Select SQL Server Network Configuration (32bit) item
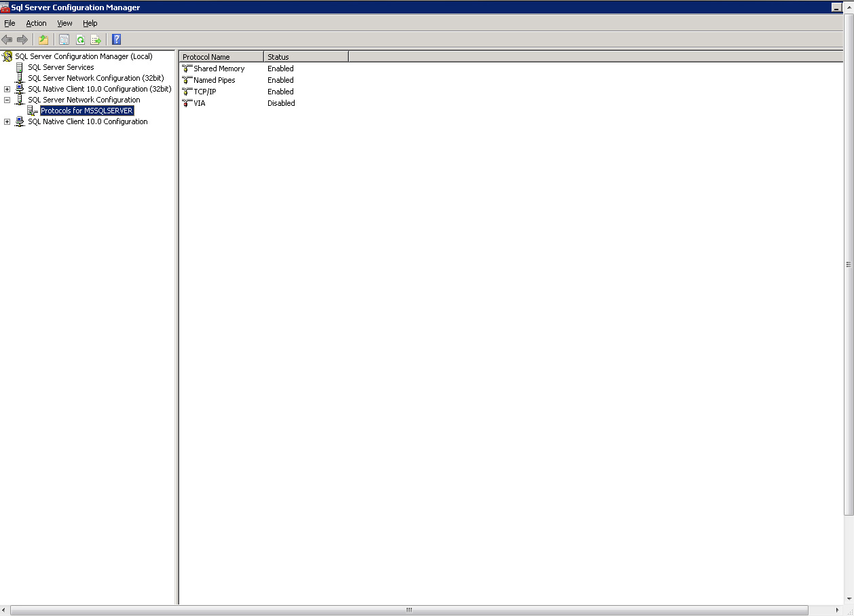The height and width of the screenshot is (616, 854). pos(96,78)
